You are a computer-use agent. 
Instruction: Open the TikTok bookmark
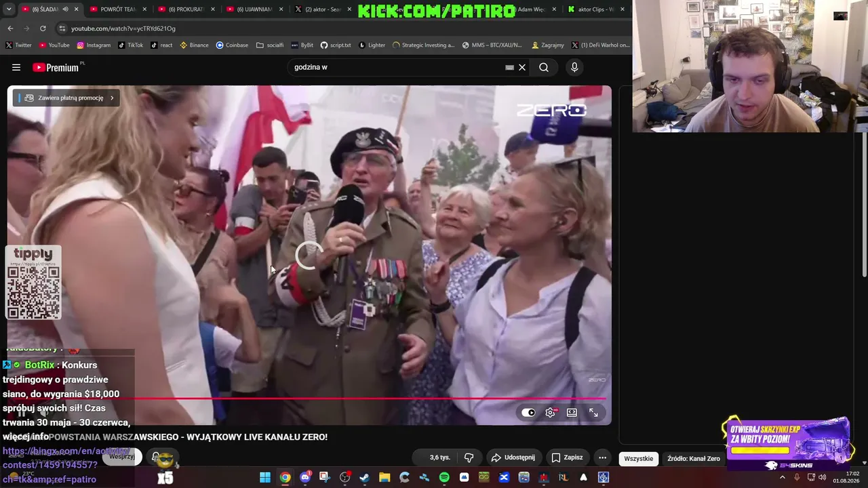[x=130, y=45]
